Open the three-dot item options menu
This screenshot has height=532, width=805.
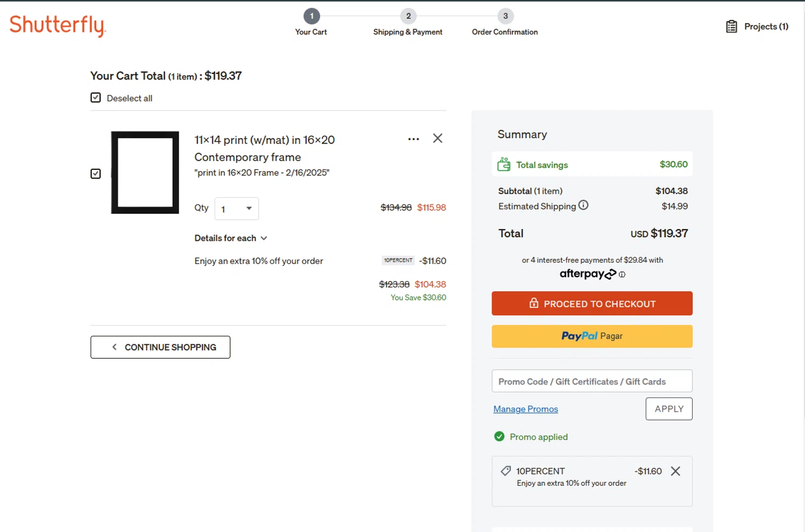(413, 139)
